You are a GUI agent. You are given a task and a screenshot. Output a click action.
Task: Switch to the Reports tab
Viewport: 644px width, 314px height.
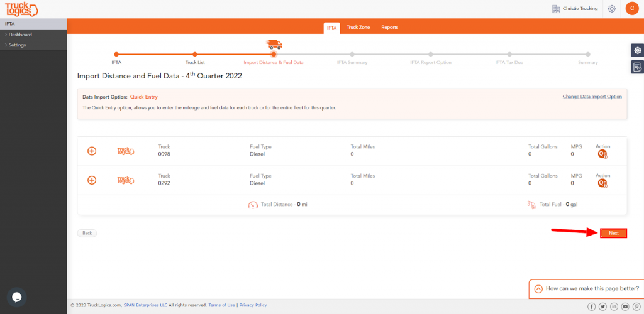click(390, 28)
